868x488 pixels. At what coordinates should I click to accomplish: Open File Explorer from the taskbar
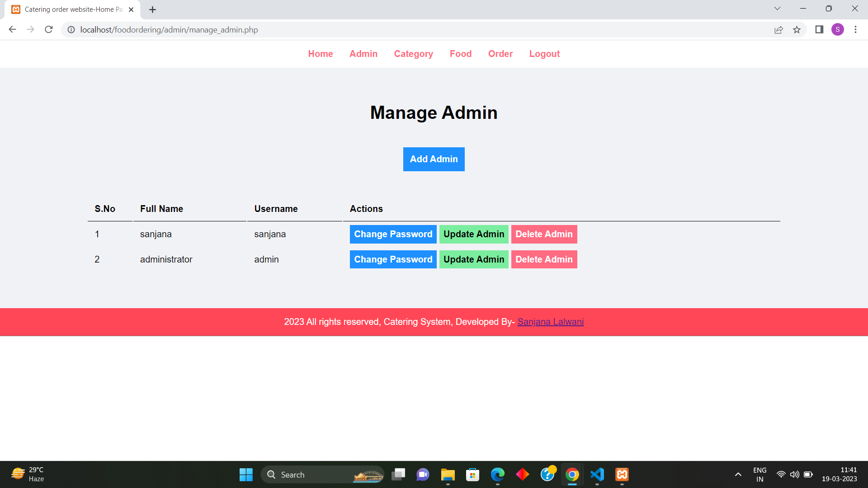(447, 474)
